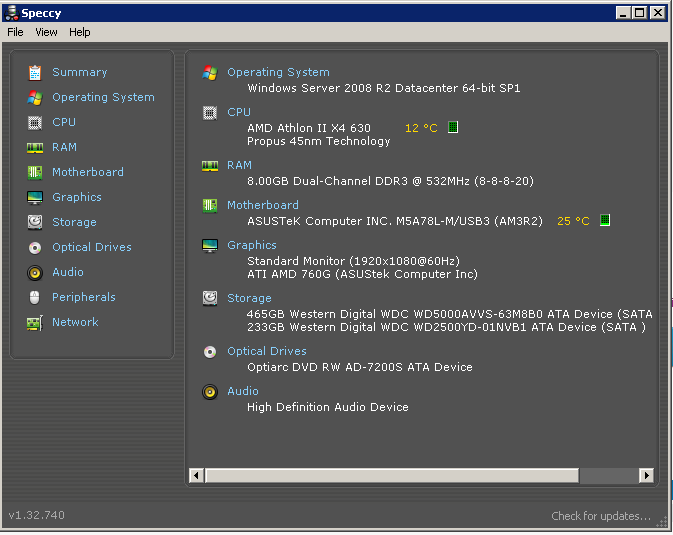Open the Storage section from sidebar

pyautogui.click(x=74, y=222)
